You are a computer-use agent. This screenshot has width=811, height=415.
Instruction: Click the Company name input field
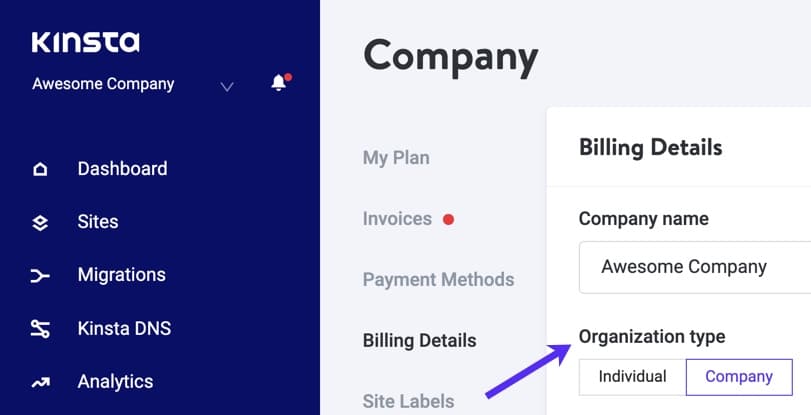click(695, 267)
